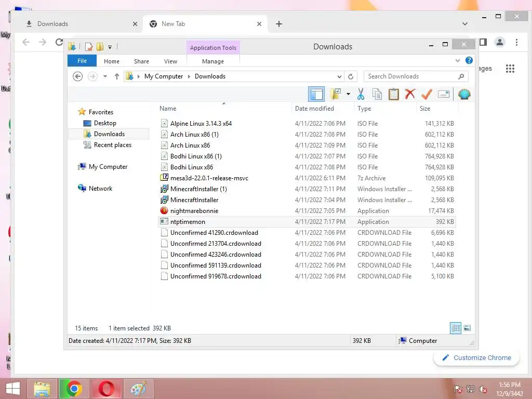
Task: Open the Google apps grid icon
Action: coord(510,69)
